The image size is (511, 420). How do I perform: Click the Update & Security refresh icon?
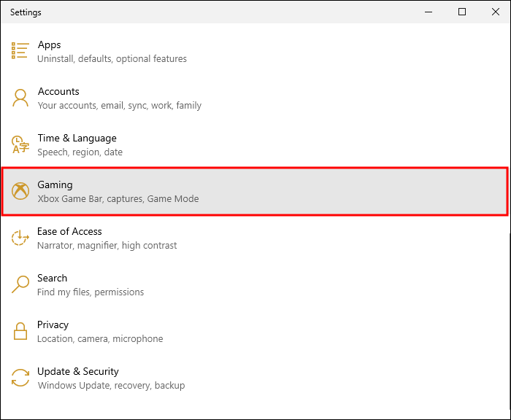click(x=20, y=378)
